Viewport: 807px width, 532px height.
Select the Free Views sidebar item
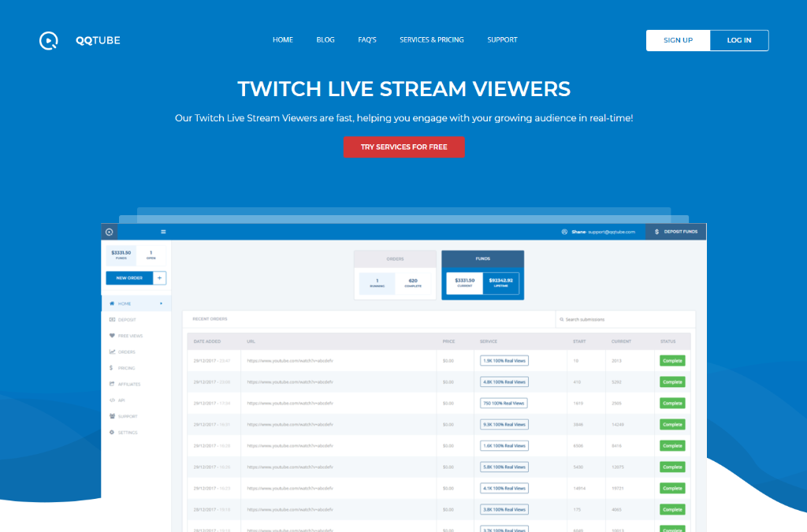[x=136, y=336]
